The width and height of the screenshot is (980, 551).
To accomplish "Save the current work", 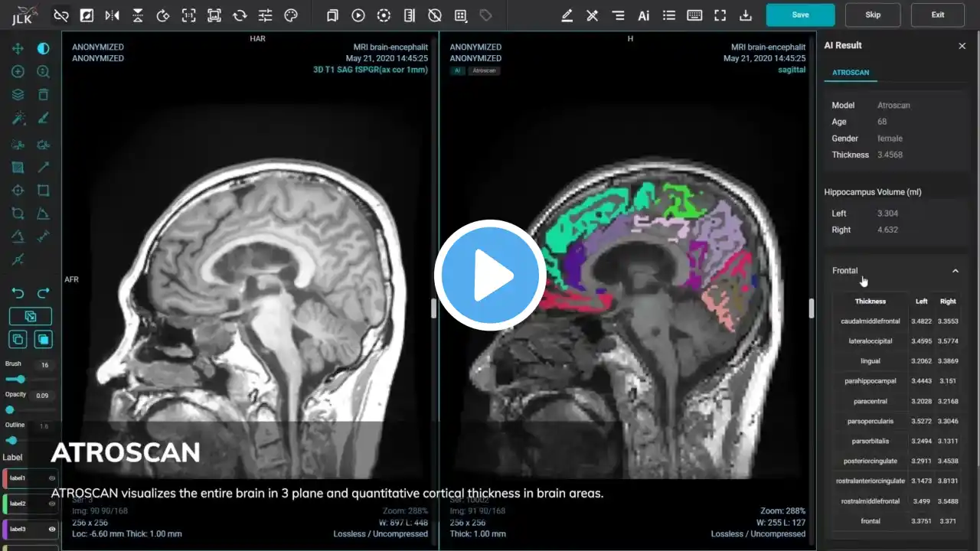I will (800, 15).
